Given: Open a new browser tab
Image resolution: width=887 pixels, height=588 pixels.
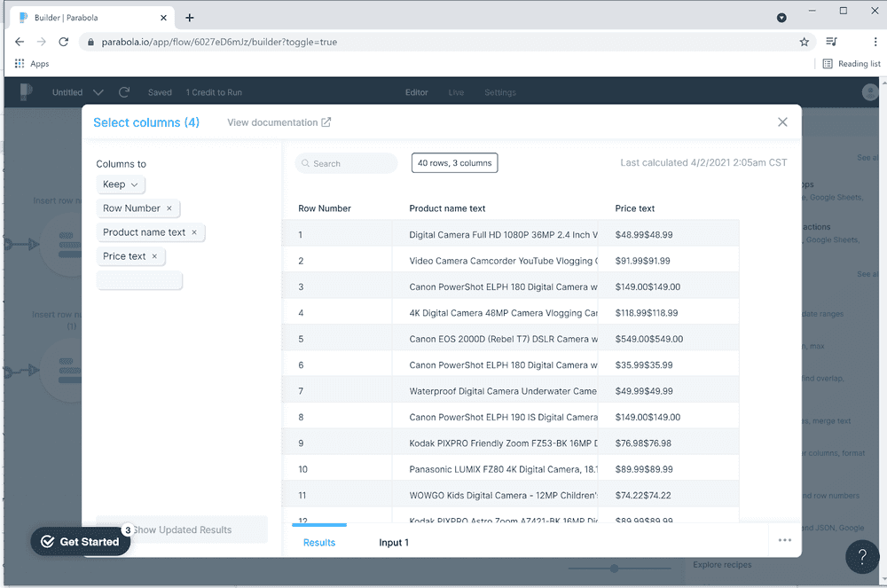Looking at the screenshot, I should pyautogui.click(x=190, y=18).
